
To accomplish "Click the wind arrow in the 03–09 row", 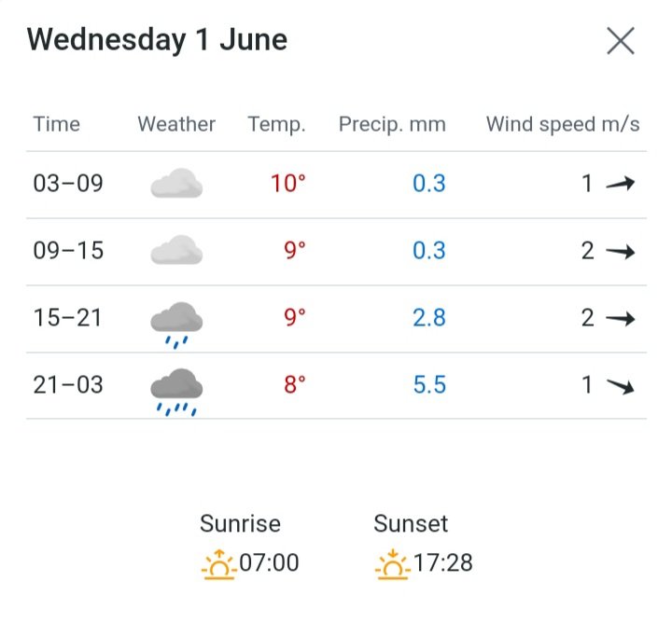I will [620, 184].
